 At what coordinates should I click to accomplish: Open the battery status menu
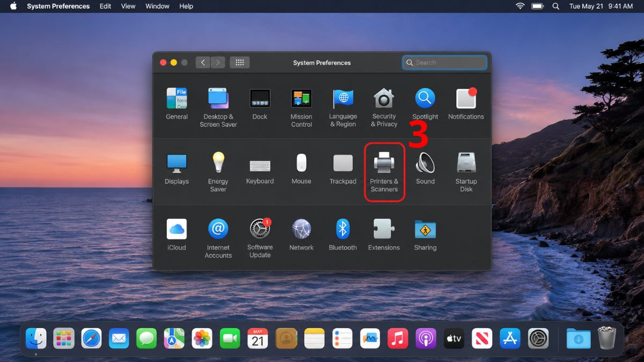coord(538,6)
